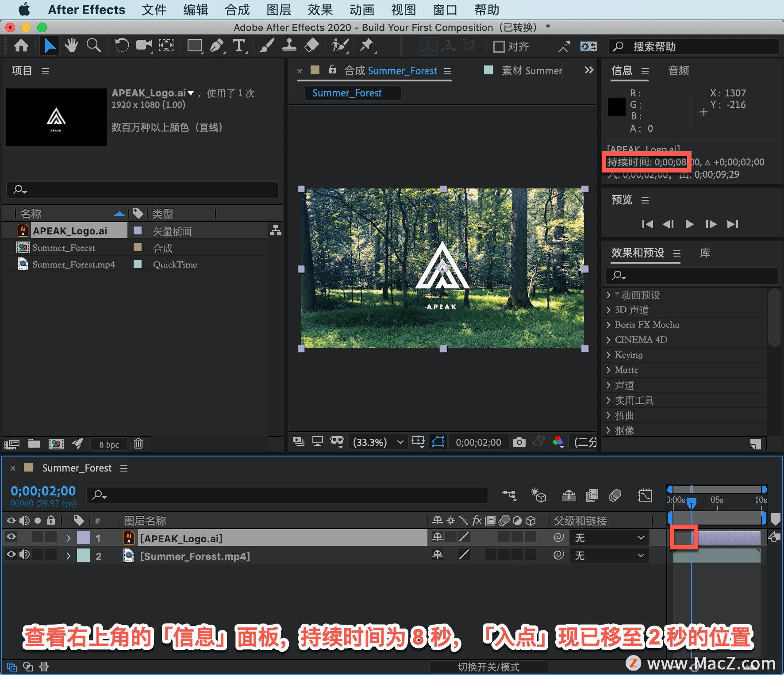This screenshot has width=784, height=675.
Task: Select the Unified Camera tool
Action: click(144, 46)
